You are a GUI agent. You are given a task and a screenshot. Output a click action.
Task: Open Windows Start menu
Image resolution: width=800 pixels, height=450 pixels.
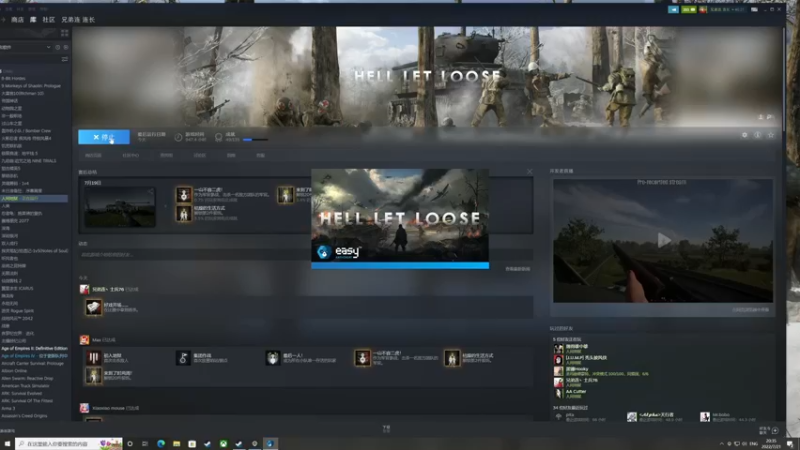(x=7, y=444)
